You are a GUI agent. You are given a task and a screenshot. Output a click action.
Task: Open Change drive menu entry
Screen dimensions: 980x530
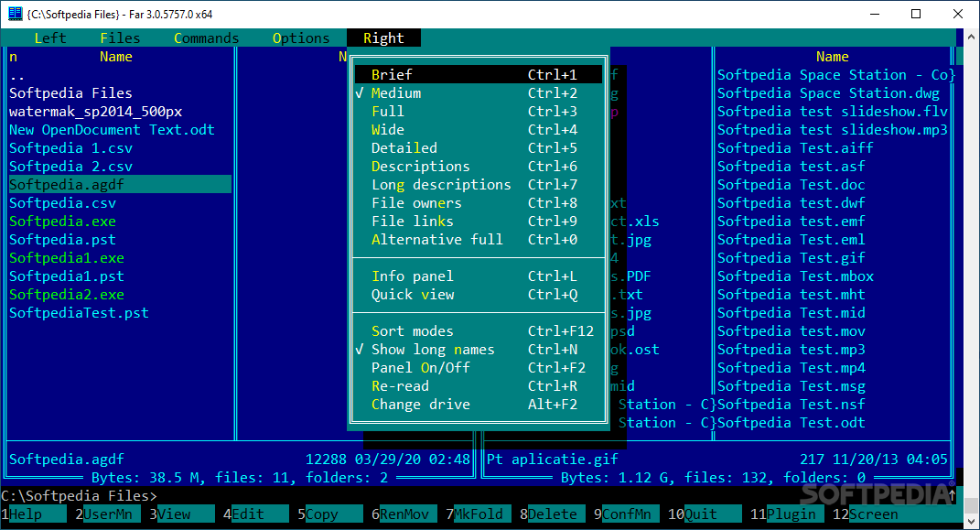coord(479,405)
